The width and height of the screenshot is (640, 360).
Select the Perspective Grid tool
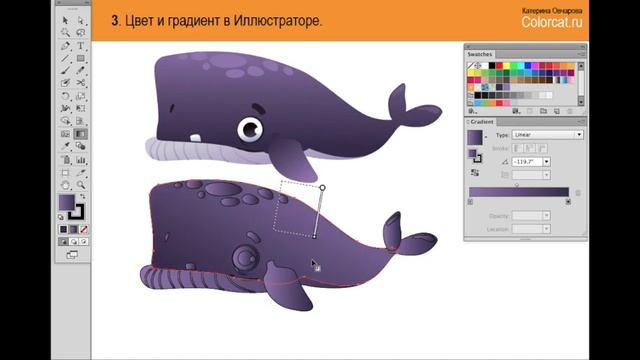81,121
